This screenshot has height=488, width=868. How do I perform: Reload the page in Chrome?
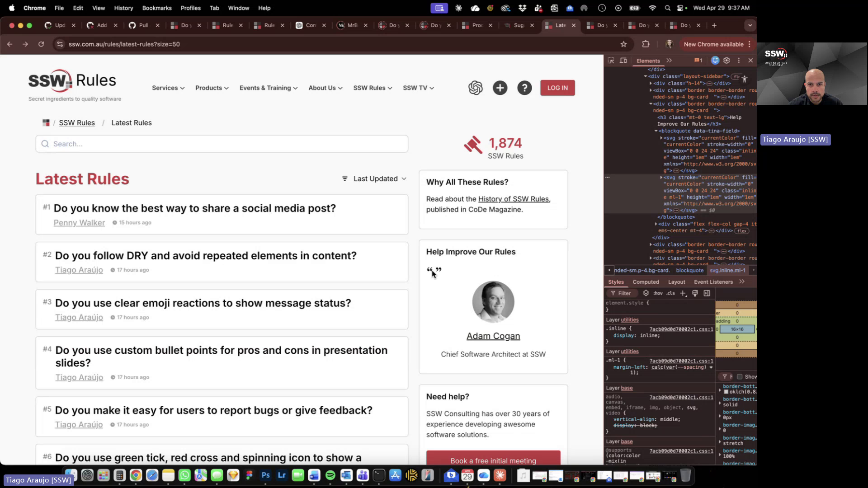[x=41, y=44]
